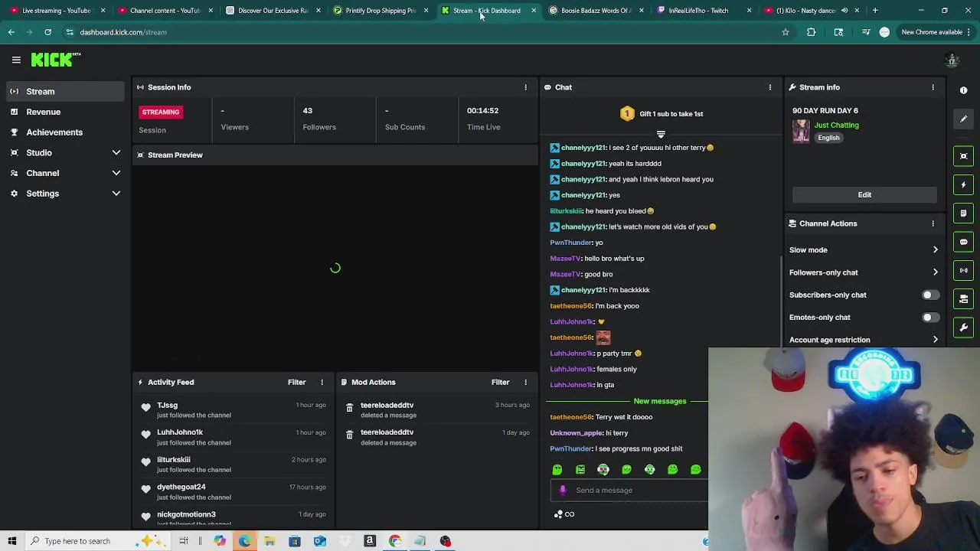The height and width of the screenshot is (551, 980).
Task: Click the camera moderator icon in right rail
Action: coord(963,299)
